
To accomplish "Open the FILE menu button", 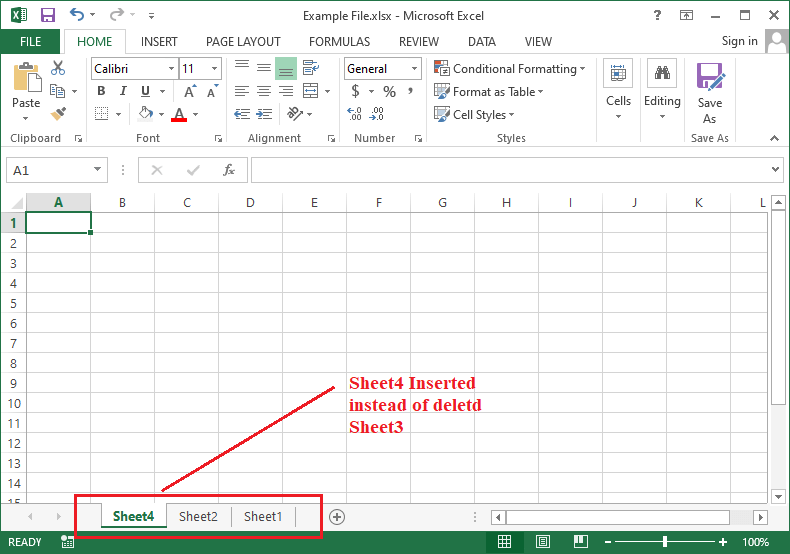I will [x=30, y=42].
